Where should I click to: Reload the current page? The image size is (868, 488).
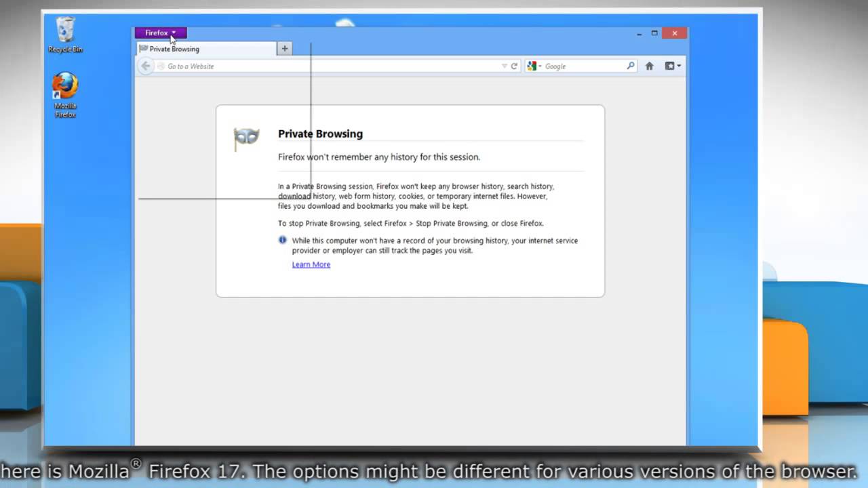[x=514, y=66]
